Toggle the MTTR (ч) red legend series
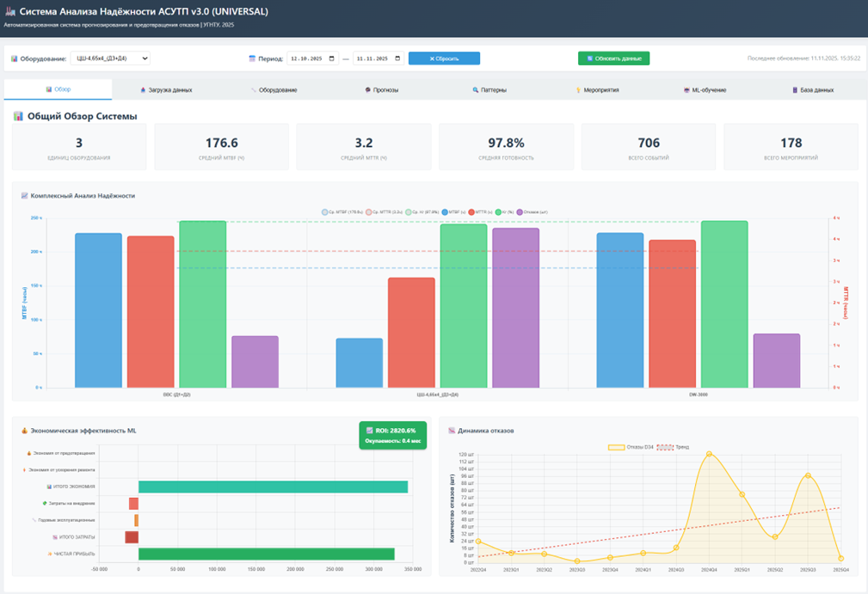 click(471, 211)
